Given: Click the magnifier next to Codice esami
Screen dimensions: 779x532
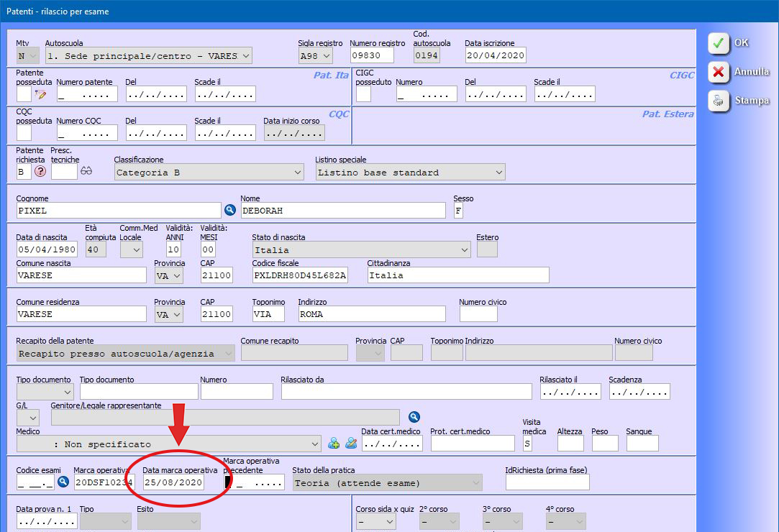Looking at the screenshot, I should coord(63,482).
